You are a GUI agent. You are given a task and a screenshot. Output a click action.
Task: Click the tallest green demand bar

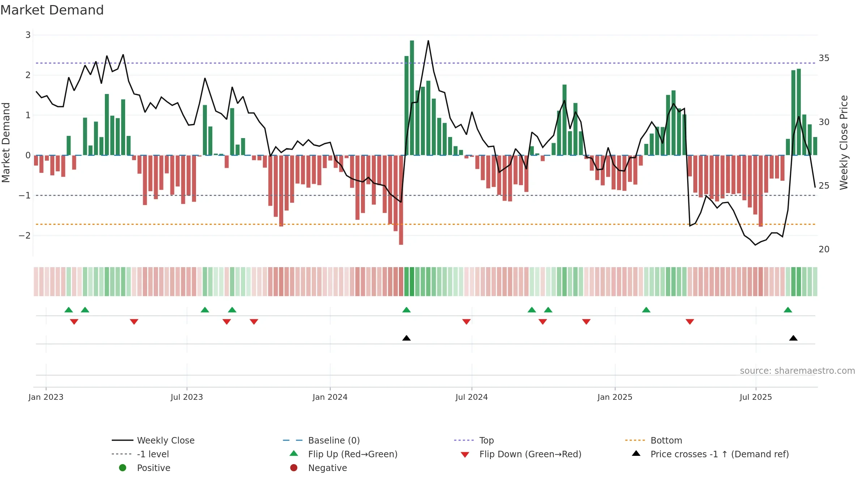point(412,98)
